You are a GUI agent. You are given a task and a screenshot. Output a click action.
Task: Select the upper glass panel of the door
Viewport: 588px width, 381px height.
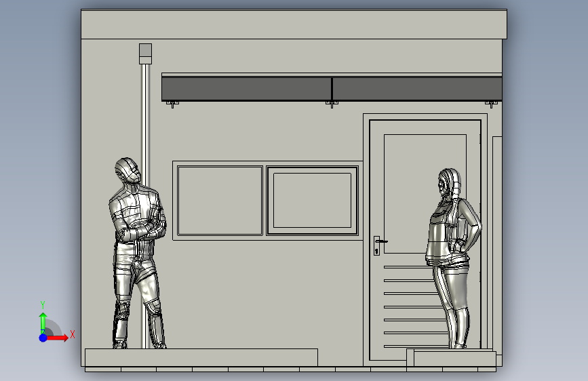425,193
